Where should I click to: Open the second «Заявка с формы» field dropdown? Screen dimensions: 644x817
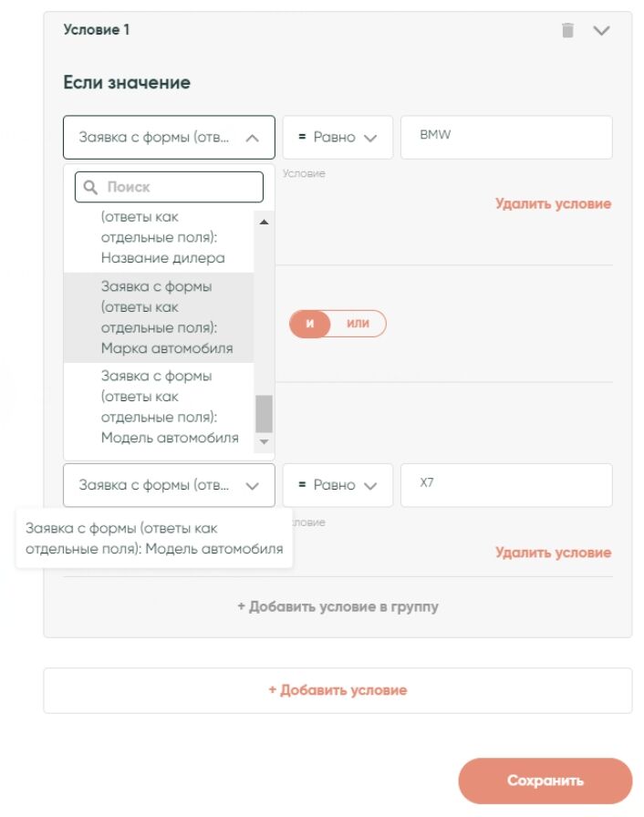pos(169,485)
